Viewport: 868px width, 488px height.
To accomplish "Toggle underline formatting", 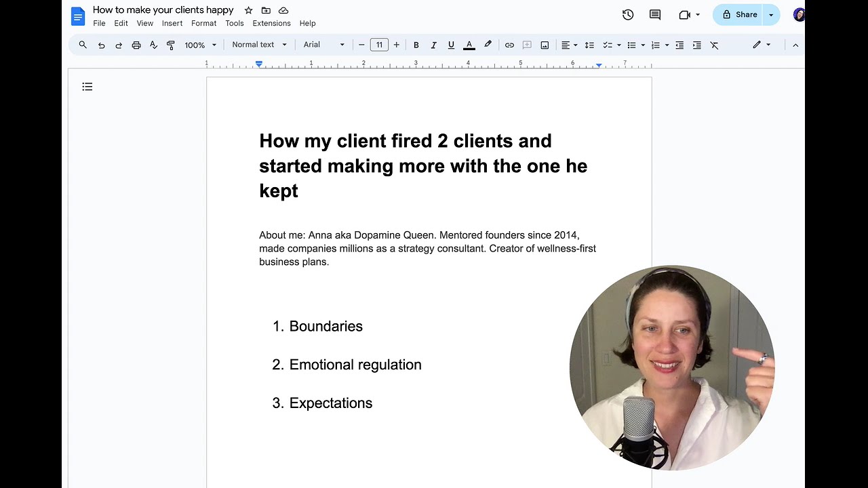I will (x=451, y=45).
